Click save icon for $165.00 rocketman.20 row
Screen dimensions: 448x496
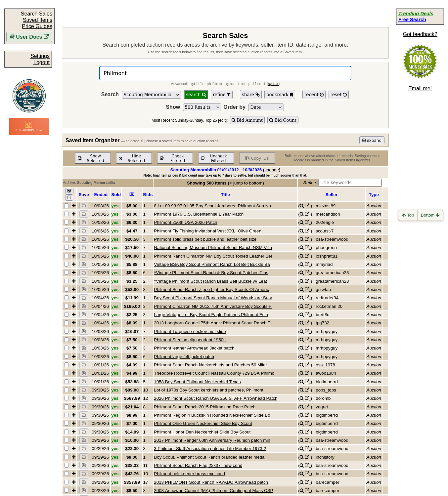pos(84,306)
